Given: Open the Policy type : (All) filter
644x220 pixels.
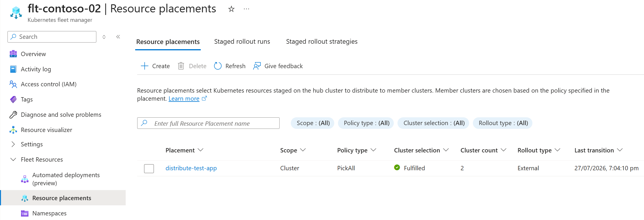Looking at the screenshot, I should [x=366, y=123].
